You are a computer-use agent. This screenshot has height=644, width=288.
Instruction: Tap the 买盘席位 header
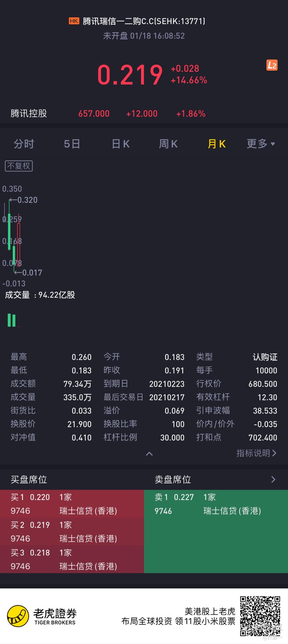29,479
